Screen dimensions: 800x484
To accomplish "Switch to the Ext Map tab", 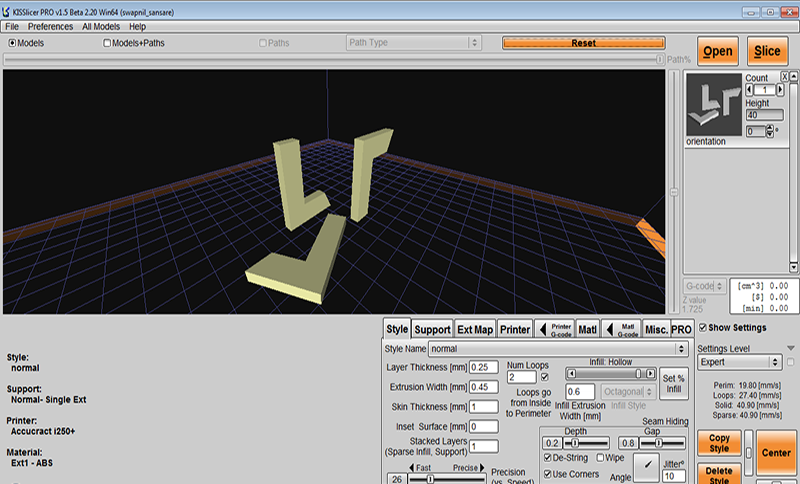I will 475,329.
